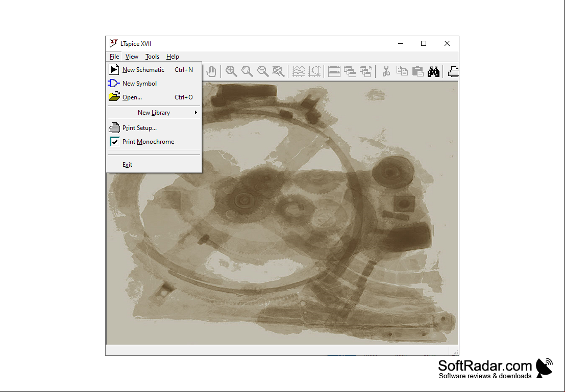
Task: Click the Zoom Full Extents icon
Action: (279, 71)
